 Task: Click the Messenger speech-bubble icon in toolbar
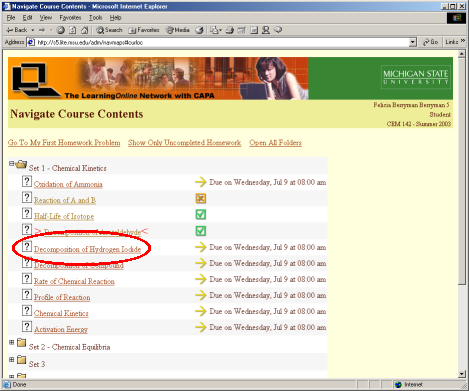point(278,30)
